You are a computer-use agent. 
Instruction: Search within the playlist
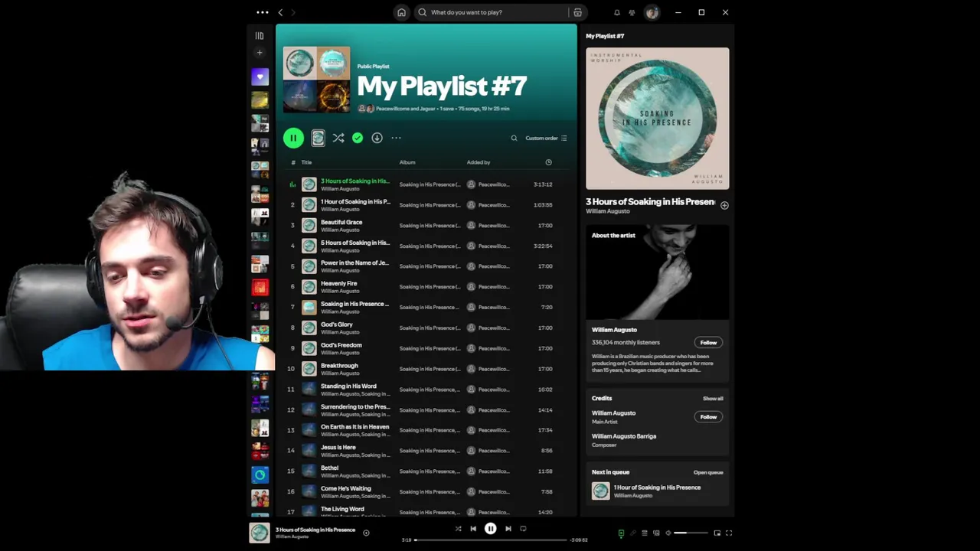point(514,139)
